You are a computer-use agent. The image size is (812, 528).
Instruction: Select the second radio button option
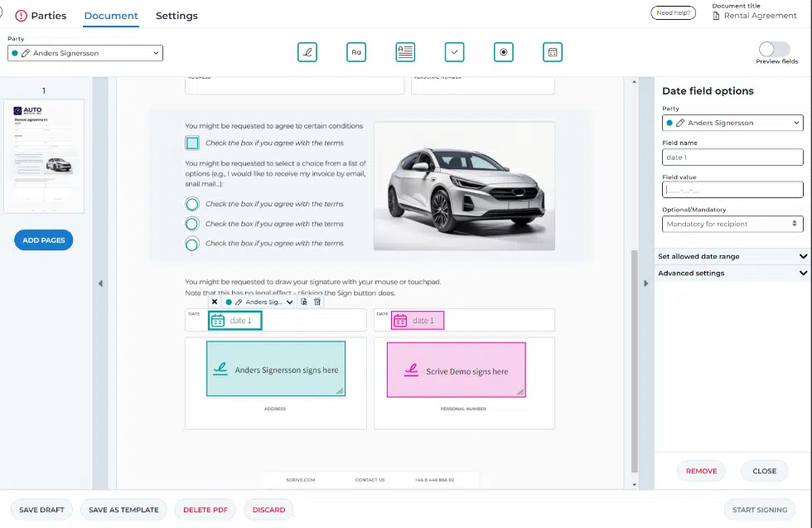(192, 224)
